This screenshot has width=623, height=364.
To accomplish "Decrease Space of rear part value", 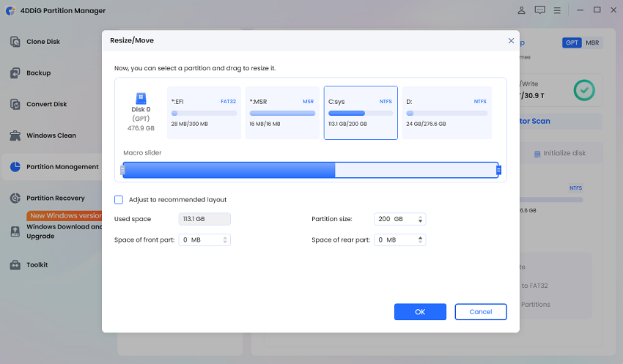I will [420, 242].
